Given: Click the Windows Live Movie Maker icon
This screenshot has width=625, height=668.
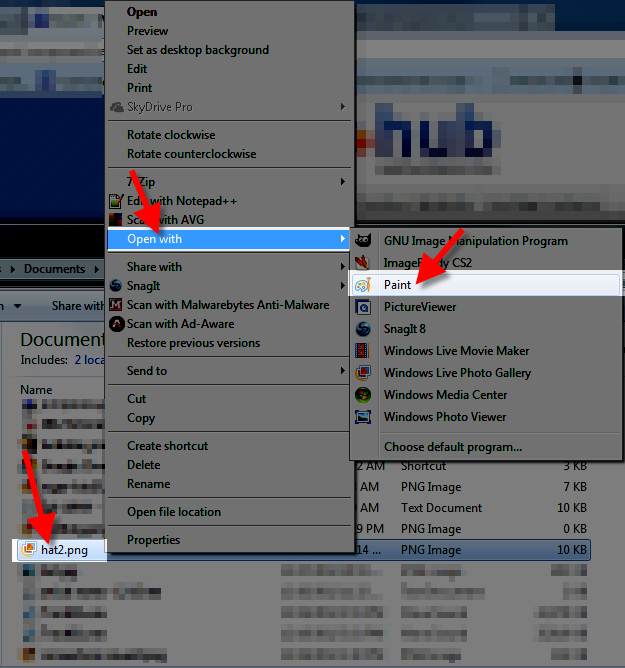Looking at the screenshot, I should coord(364,351).
